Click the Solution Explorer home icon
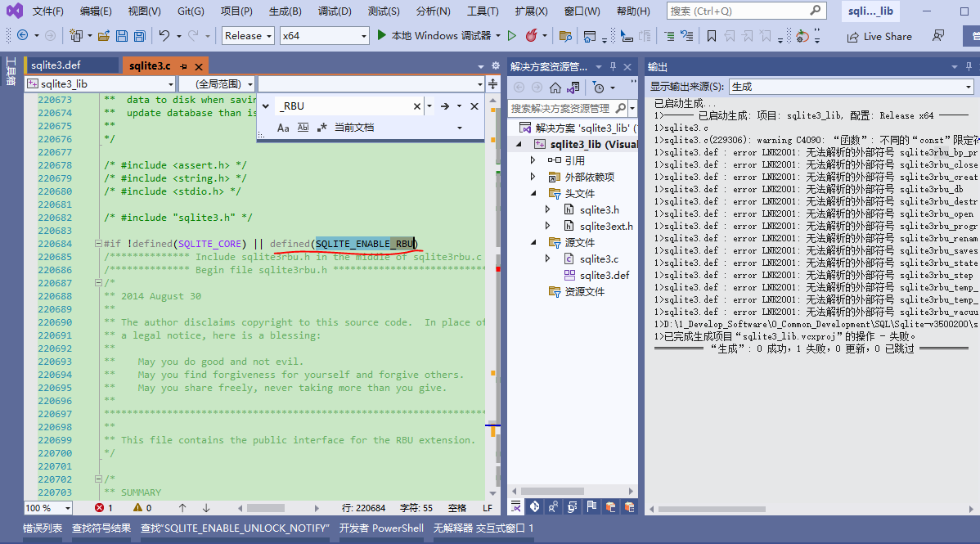Image resolution: width=980 pixels, height=544 pixels. pyautogui.click(x=555, y=87)
